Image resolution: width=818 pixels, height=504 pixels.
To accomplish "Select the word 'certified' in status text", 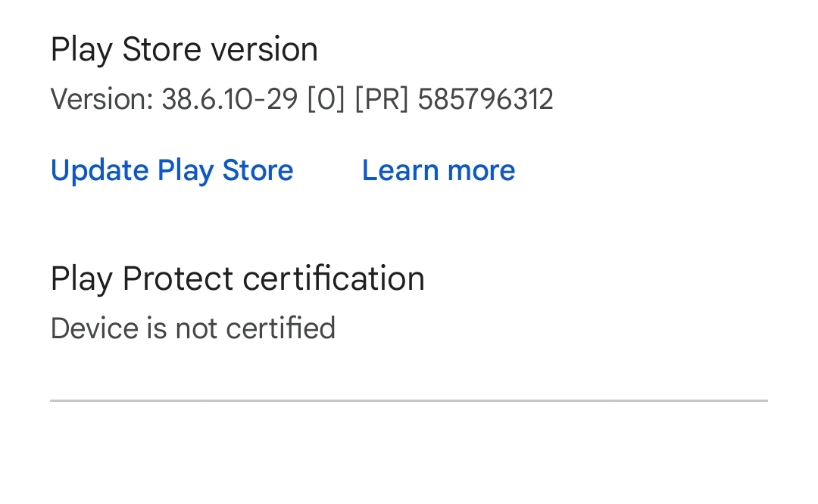I will coord(280,328).
